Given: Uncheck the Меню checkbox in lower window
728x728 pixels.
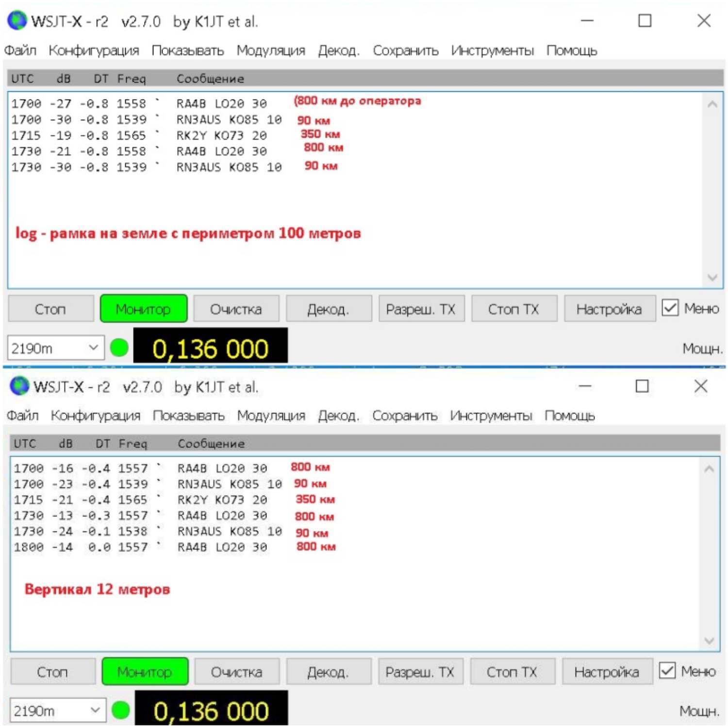Looking at the screenshot, I should point(667,671).
